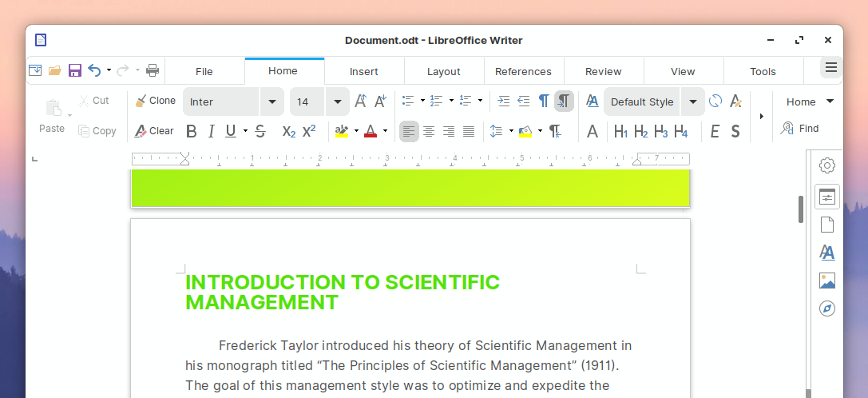Screen dimensions: 868x398
Task: Click the Find button
Action: coord(800,128)
